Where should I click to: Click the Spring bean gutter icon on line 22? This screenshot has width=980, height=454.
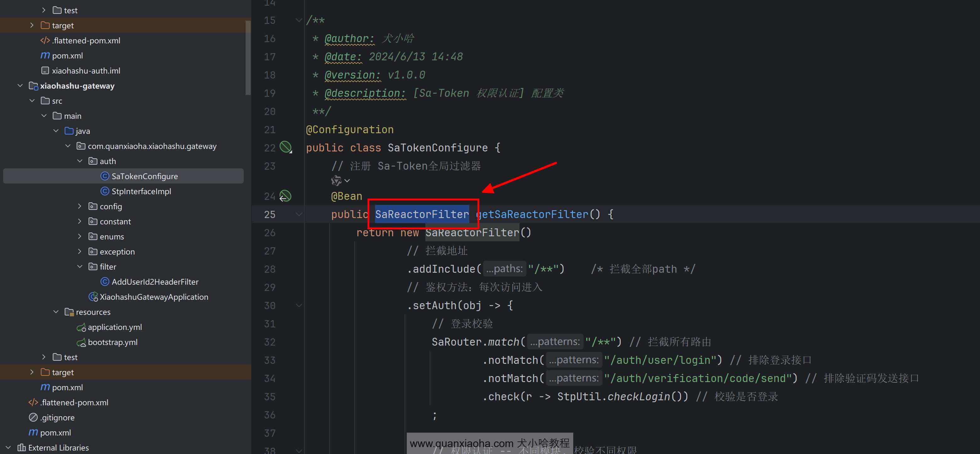pos(285,147)
